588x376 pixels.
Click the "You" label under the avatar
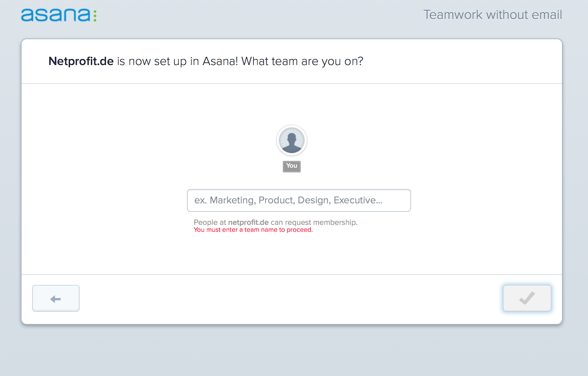(x=292, y=166)
